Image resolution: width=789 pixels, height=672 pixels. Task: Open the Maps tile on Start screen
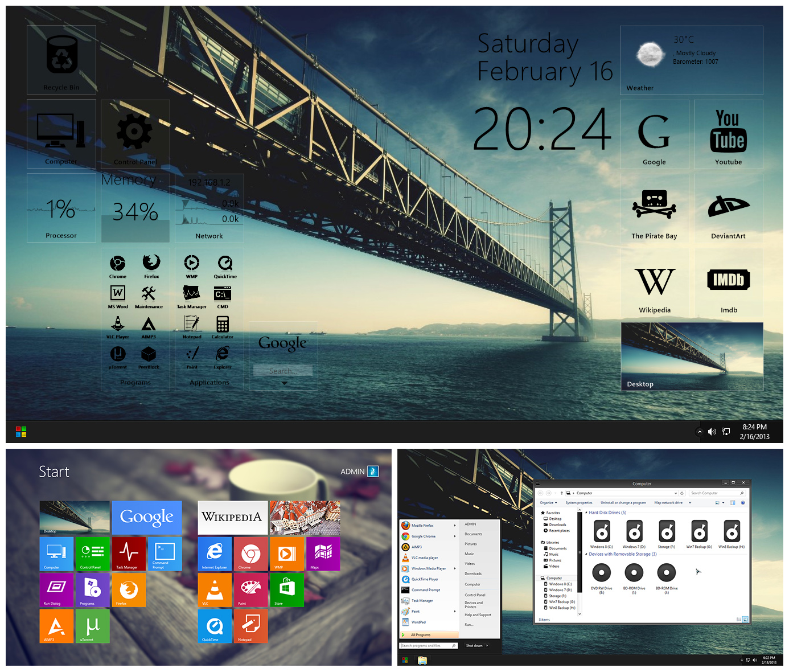323,554
